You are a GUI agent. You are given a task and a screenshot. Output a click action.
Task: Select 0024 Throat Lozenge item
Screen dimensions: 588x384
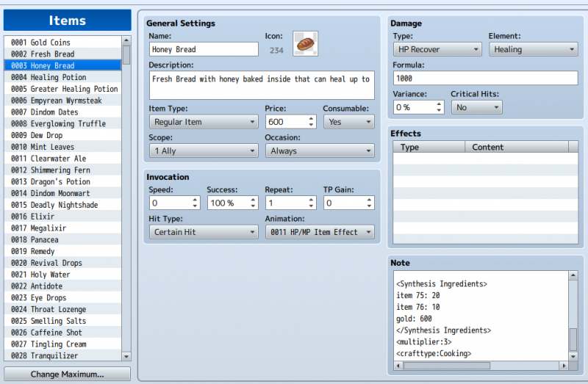(x=62, y=309)
